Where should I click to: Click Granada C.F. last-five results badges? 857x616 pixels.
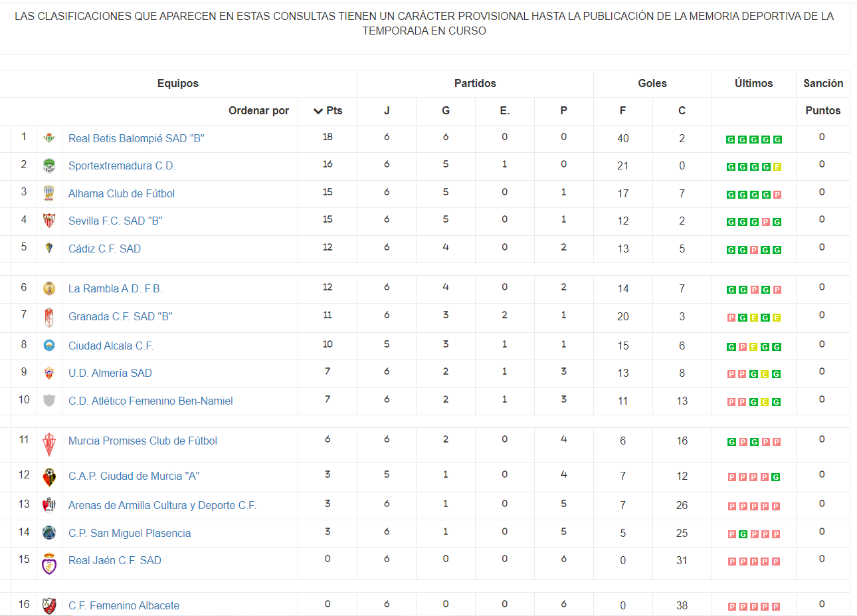tap(754, 318)
